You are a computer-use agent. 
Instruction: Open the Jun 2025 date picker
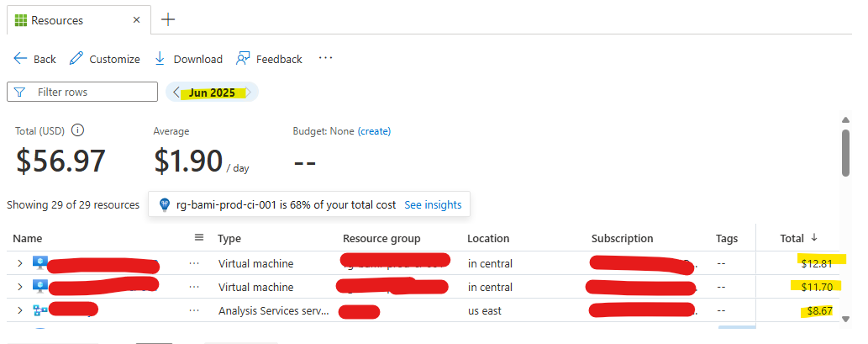coord(212,93)
